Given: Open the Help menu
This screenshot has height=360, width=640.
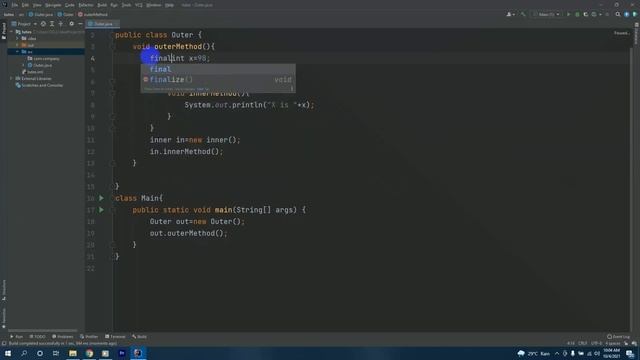Looking at the screenshot, I should (x=169, y=5).
